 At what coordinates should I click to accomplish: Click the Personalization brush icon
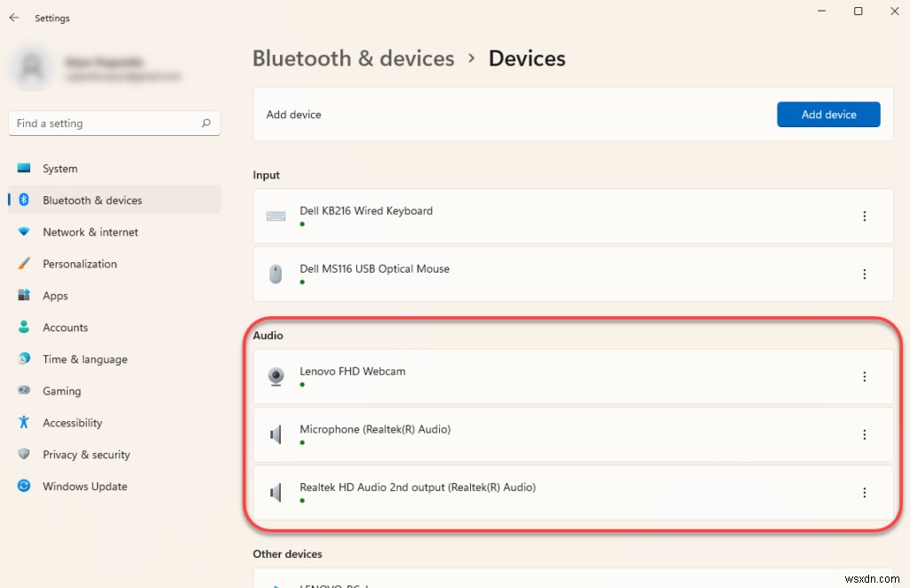coord(24,263)
